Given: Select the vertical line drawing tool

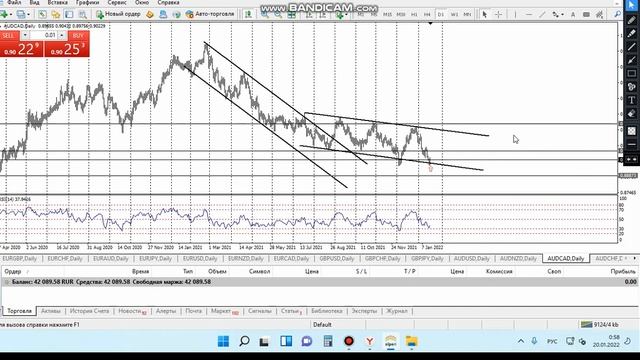Looking at the screenshot, I should point(515,14).
